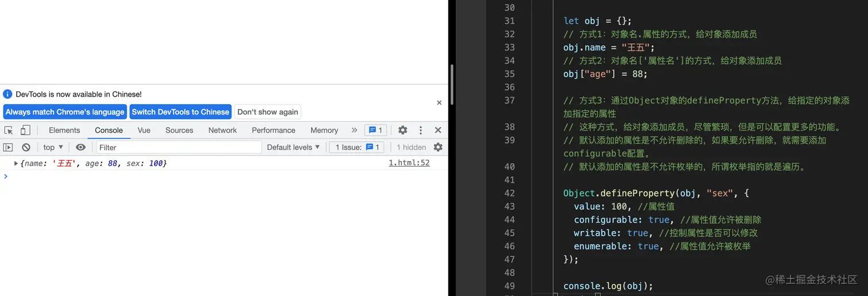
Task: Click the console prompt input line
Action: [x=224, y=176]
